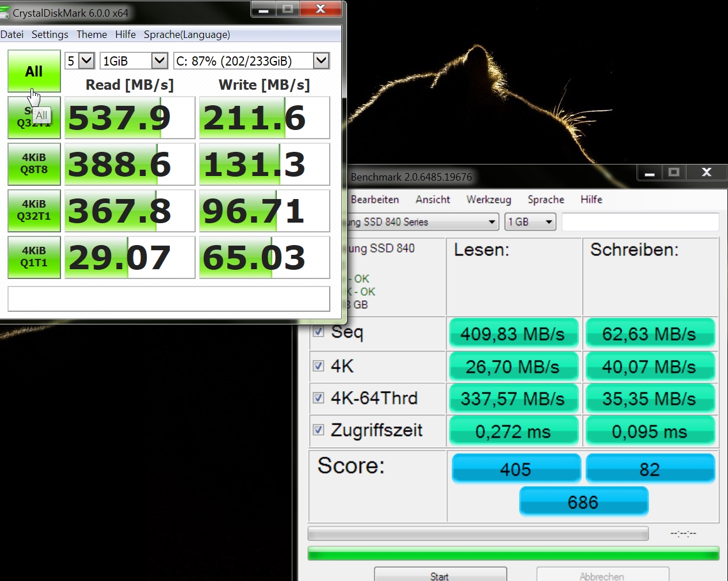Open the Ansicht menu in AS SSD Benchmark
Image resolution: width=728 pixels, height=581 pixels.
coord(433,200)
